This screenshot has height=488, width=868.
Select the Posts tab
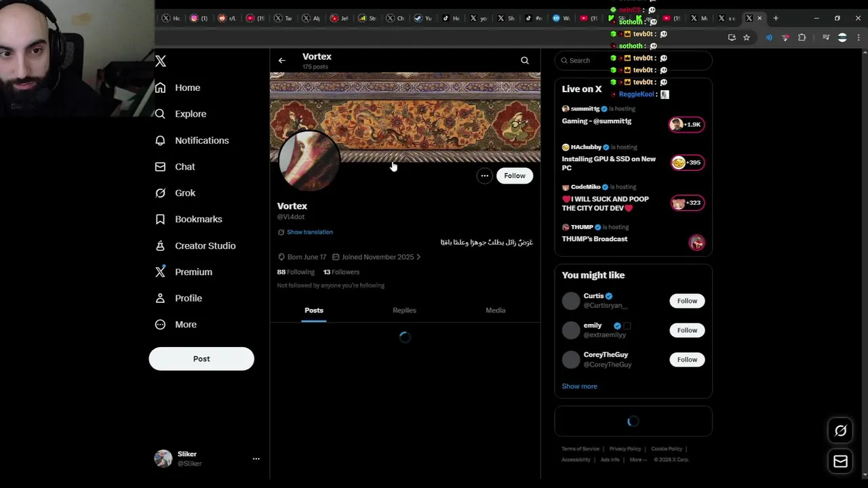[x=314, y=310]
